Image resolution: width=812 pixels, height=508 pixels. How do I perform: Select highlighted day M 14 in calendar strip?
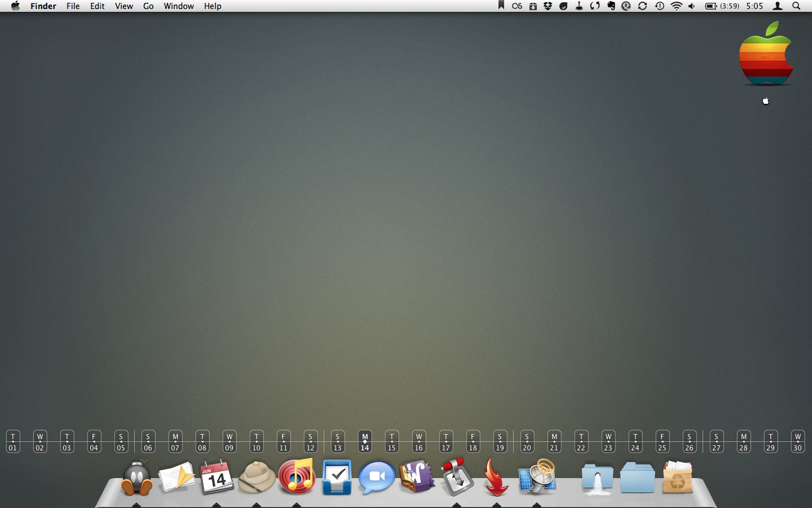coord(365,441)
